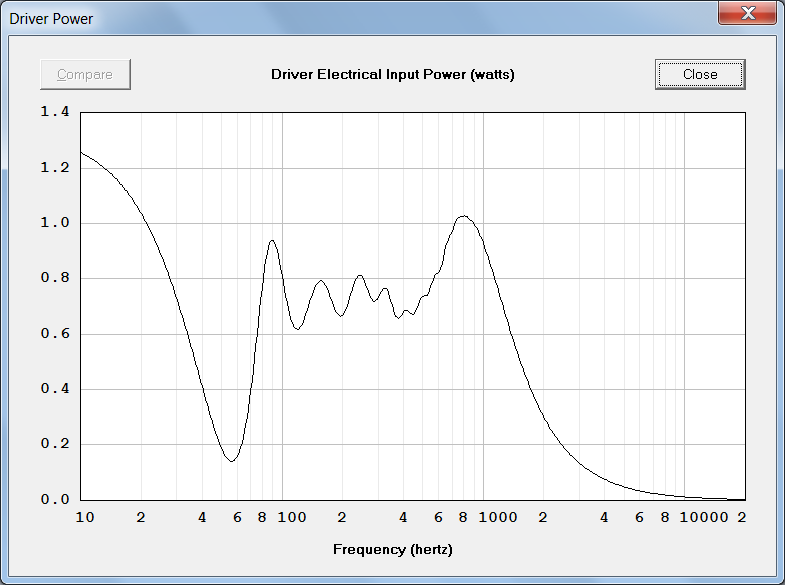This screenshot has width=785, height=585.
Task: Click the y-axis value 0.8
Action: 55,278
